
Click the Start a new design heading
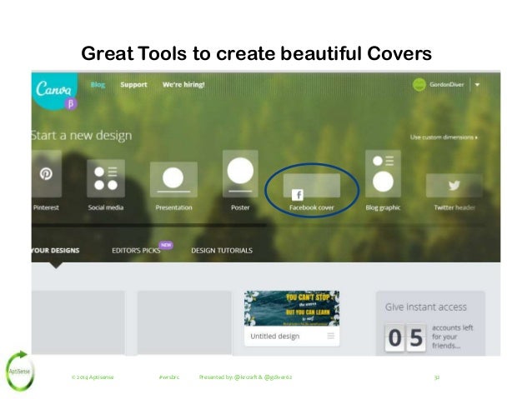click(x=82, y=136)
